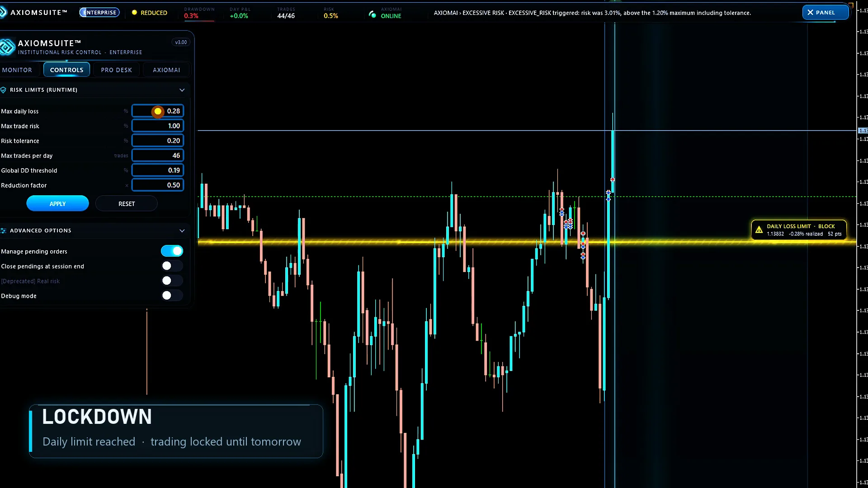Enable Close pendings at session end
The image size is (868, 488).
tap(172, 266)
